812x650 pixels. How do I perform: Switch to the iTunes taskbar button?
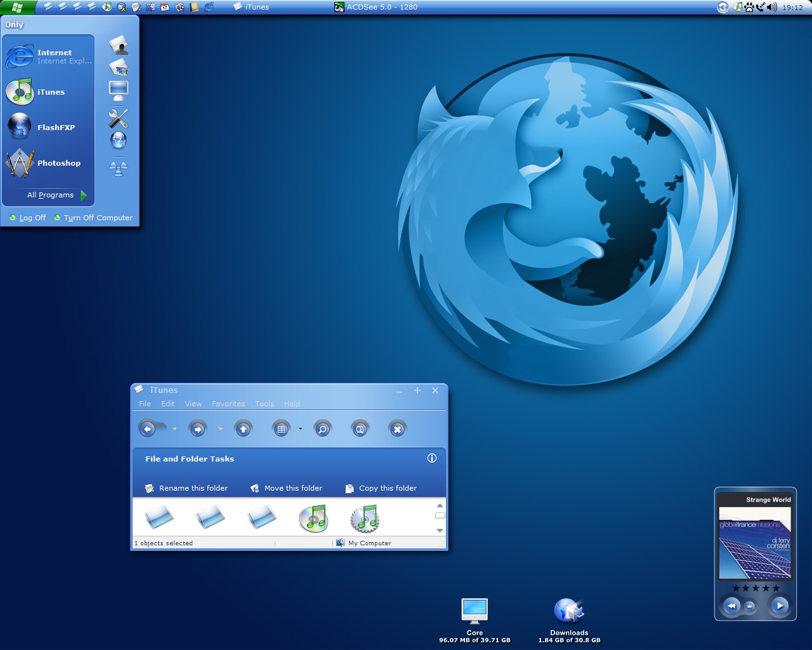tap(251, 7)
